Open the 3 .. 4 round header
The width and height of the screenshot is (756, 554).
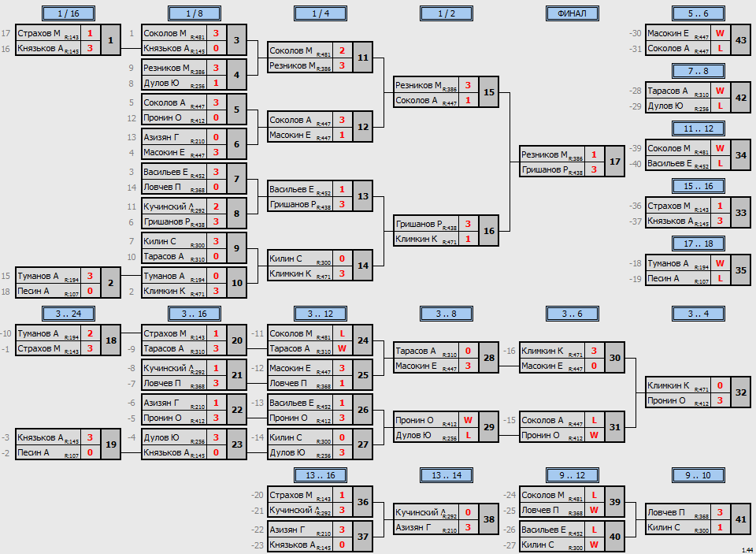[699, 314]
